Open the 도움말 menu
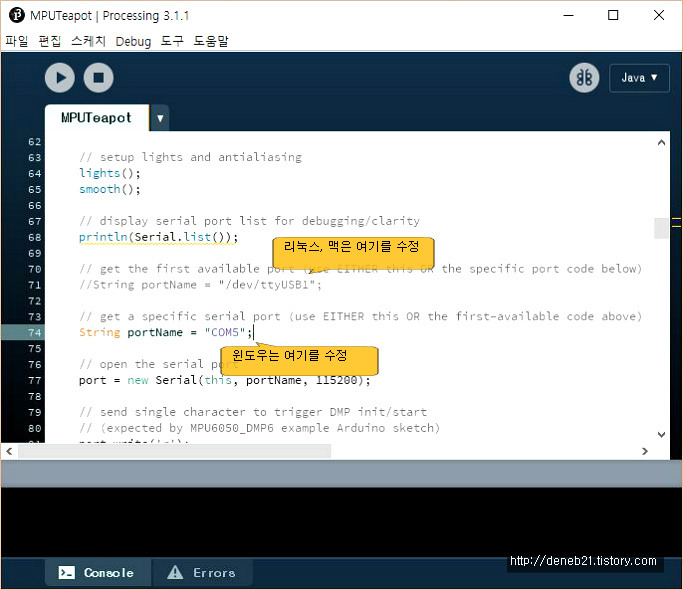 pyautogui.click(x=211, y=41)
